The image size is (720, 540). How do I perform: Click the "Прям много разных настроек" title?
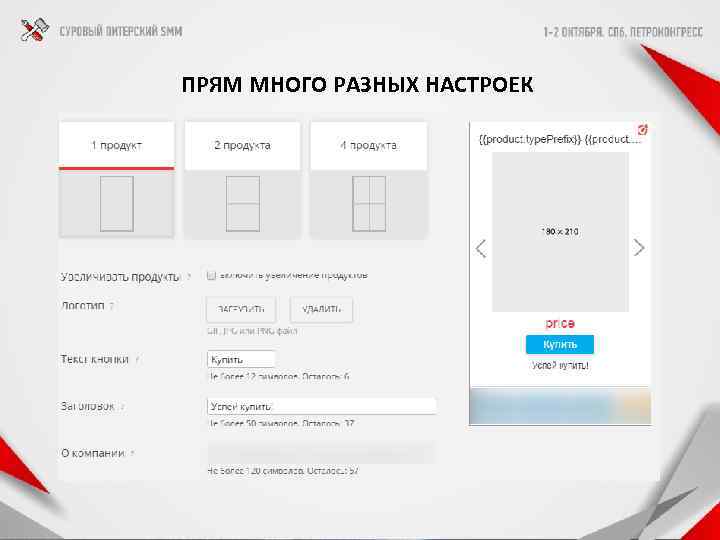357,84
